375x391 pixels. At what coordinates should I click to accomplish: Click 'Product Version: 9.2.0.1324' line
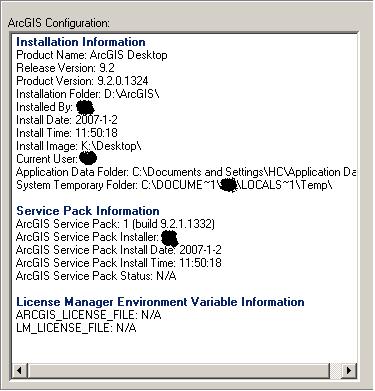click(82, 81)
